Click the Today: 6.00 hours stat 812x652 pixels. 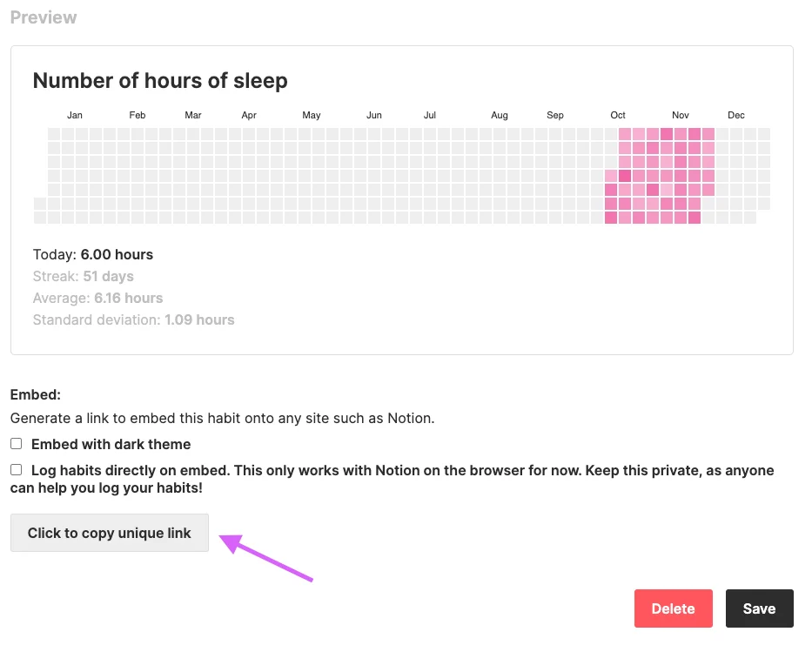point(93,254)
